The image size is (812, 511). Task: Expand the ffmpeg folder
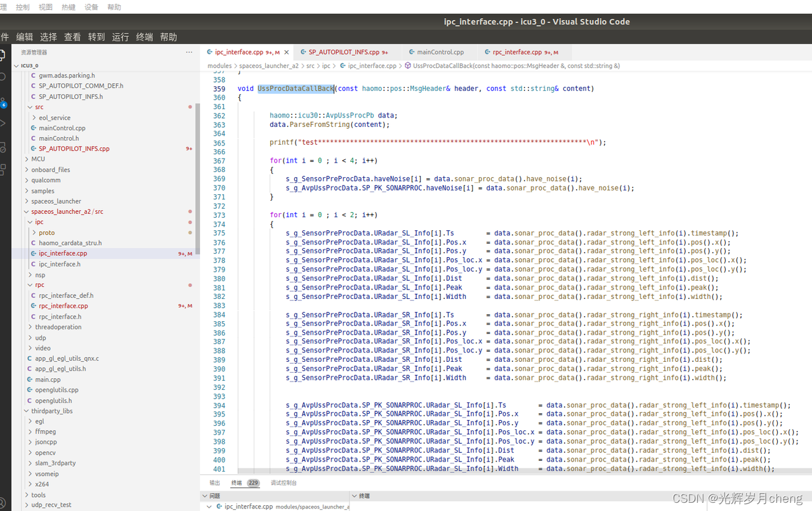105,432
